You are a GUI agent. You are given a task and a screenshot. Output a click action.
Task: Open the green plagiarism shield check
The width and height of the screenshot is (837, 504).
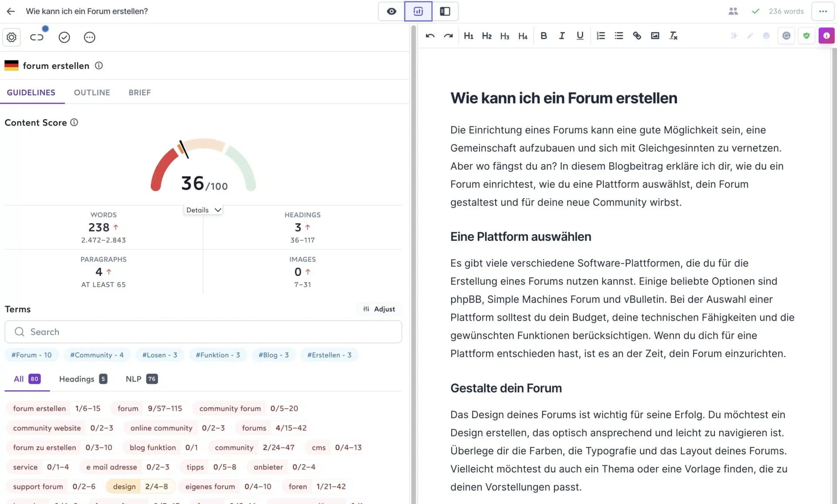pyautogui.click(x=806, y=36)
